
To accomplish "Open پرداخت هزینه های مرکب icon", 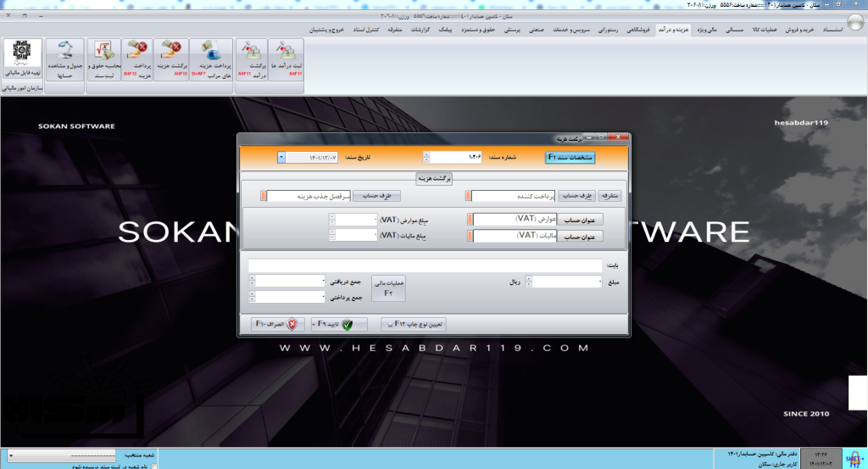I will [x=211, y=59].
